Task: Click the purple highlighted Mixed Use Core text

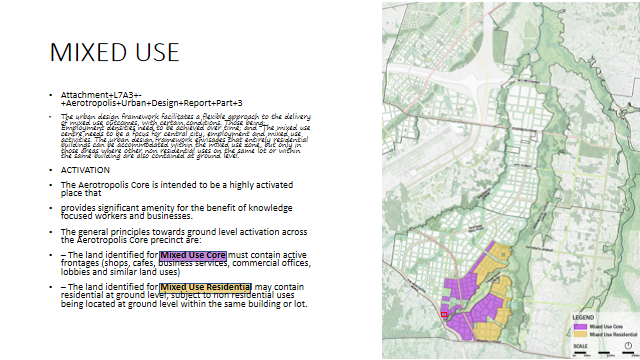Action: pos(193,256)
